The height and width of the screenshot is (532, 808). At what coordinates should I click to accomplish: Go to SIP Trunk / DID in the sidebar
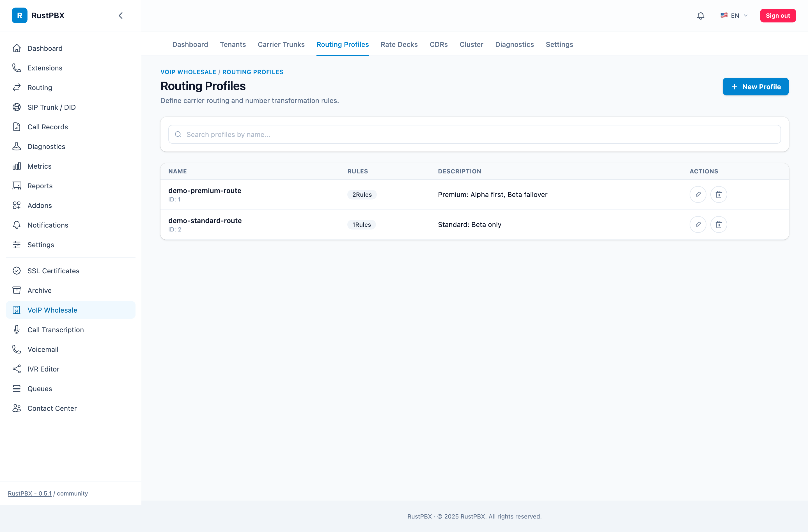point(71,107)
